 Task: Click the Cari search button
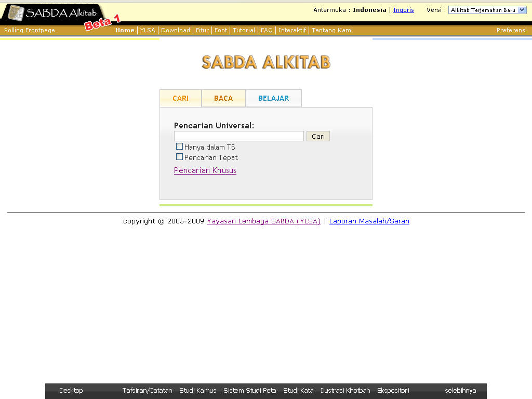pos(318,136)
